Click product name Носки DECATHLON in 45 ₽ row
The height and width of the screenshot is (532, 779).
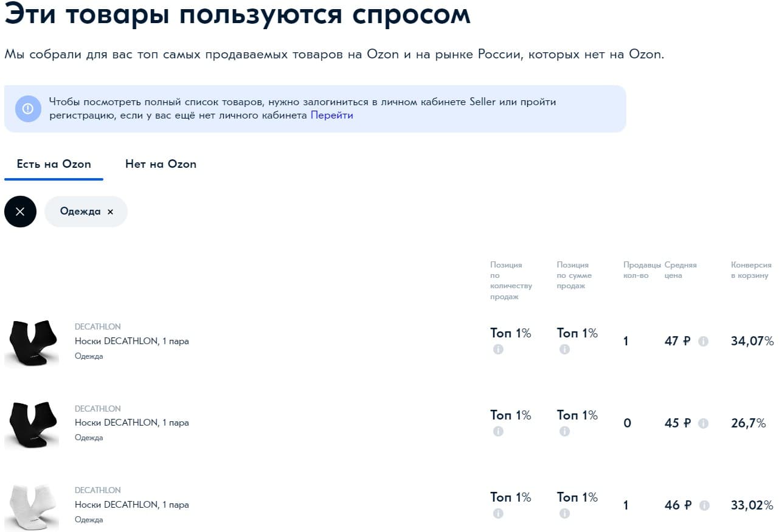pyautogui.click(x=131, y=423)
